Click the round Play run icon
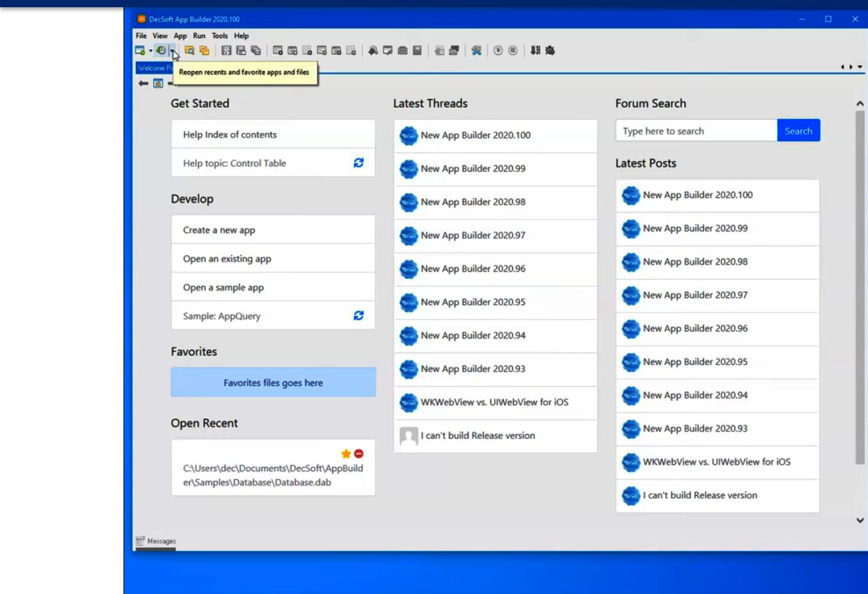 pyautogui.click(x=498, y=51)
